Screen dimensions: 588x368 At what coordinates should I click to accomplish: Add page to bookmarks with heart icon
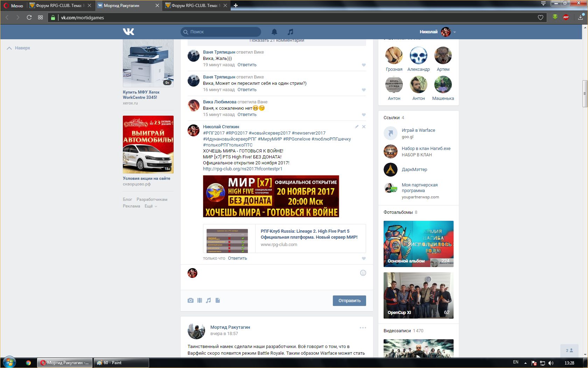click(540, 18)
